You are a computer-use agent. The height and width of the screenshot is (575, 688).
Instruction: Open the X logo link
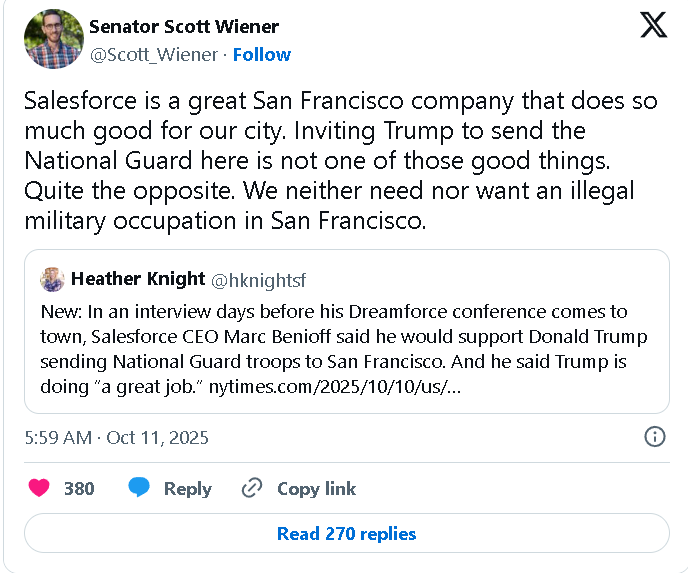(653, 27)
